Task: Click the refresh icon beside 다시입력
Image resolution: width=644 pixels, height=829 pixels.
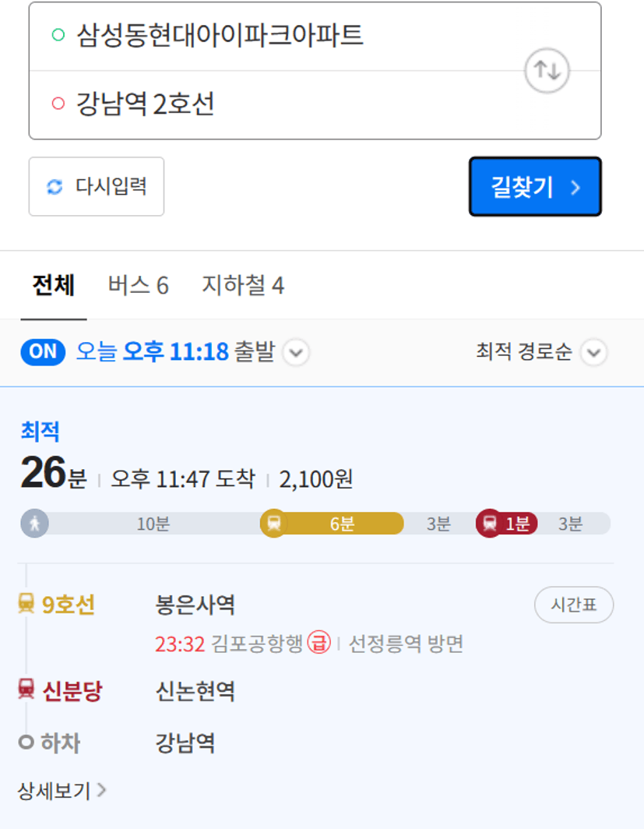Action: tap(55, 187)
